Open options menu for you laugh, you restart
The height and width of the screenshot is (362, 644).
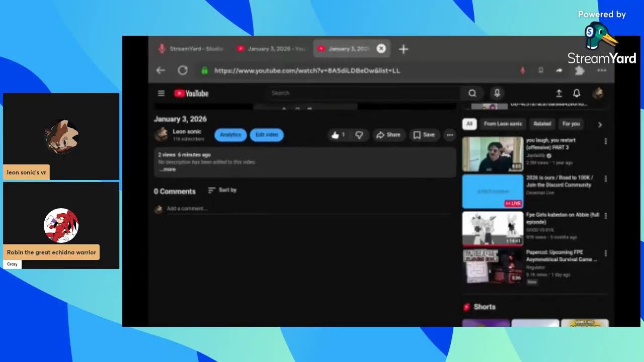pos(605,141)
